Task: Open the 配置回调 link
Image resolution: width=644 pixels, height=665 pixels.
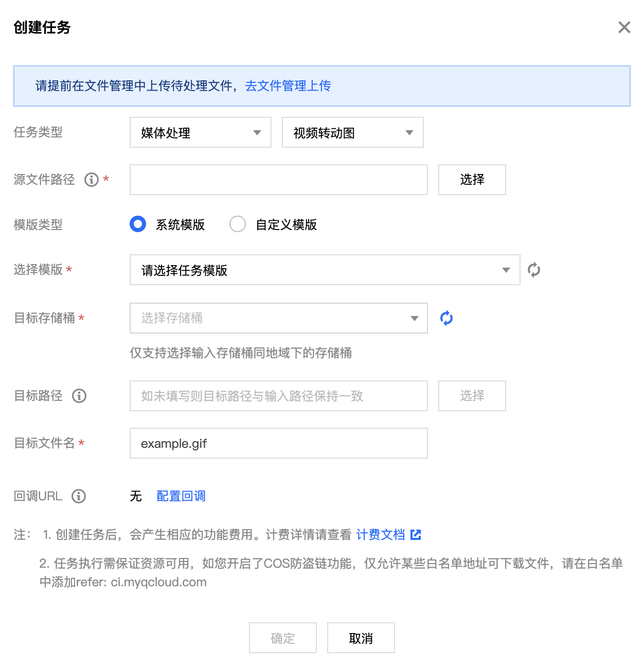Action: pyautogui.click(x=181, y=496)
